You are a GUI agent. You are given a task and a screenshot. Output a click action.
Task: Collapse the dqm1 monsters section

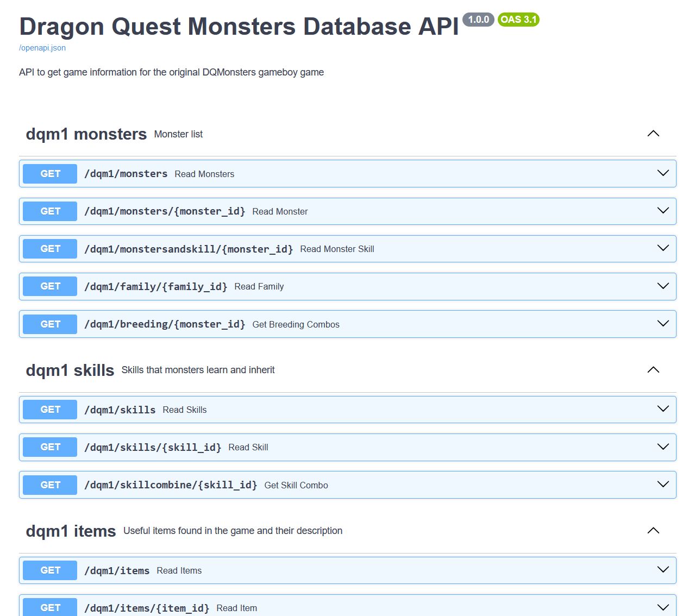point(653,134)
